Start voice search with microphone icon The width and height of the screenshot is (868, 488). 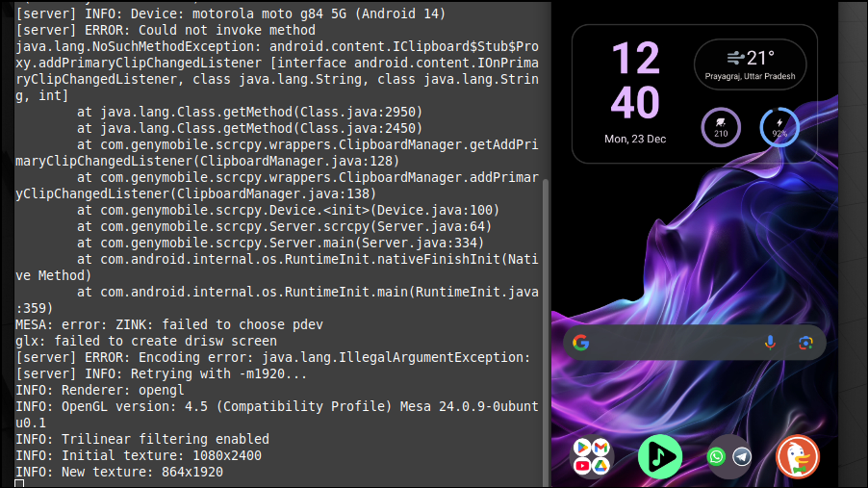(x=770, y=343)
